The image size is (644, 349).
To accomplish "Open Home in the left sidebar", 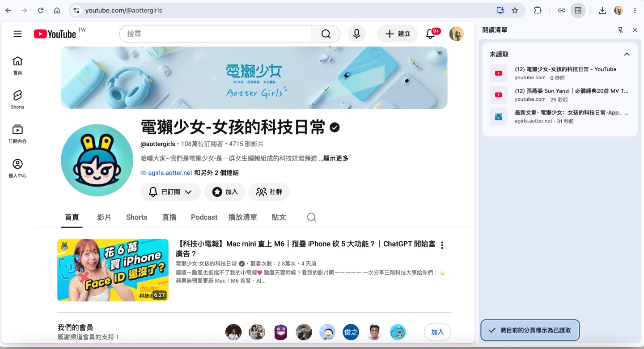I will tap(17, 65).
